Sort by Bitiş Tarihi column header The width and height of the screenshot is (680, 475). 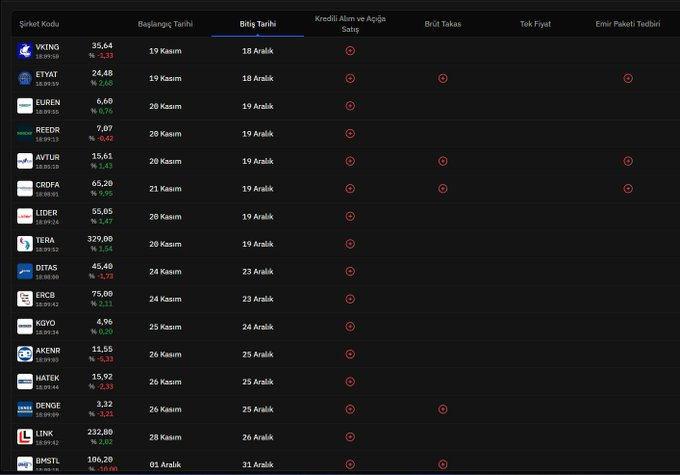[x=258, y=24]
